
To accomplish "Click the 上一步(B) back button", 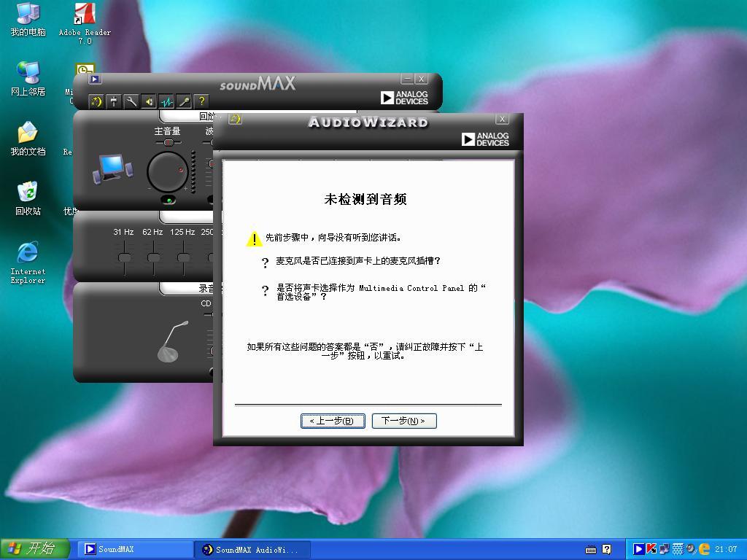I will coord(333,421).
